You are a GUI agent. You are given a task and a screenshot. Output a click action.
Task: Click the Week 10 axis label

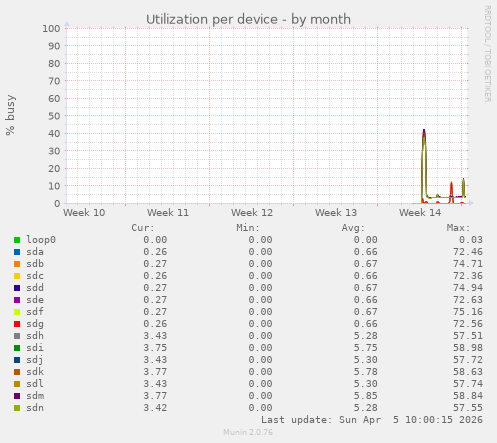pyautogui.click(x=84, y=213)
